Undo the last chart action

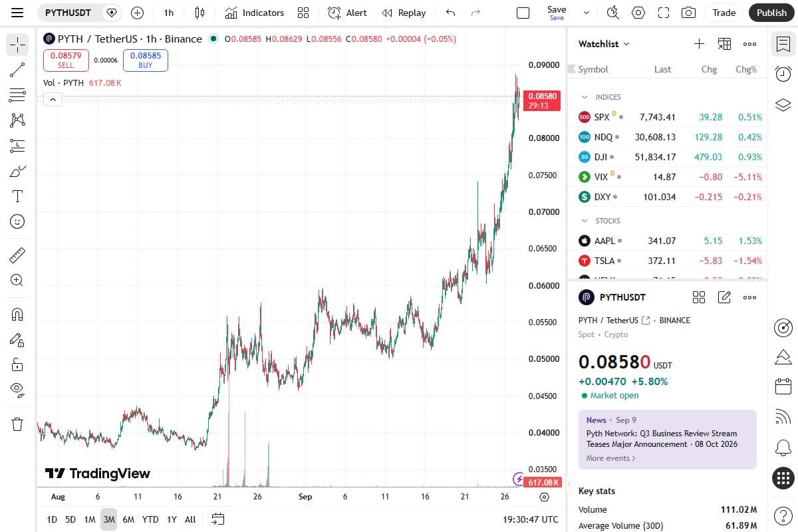451,13
